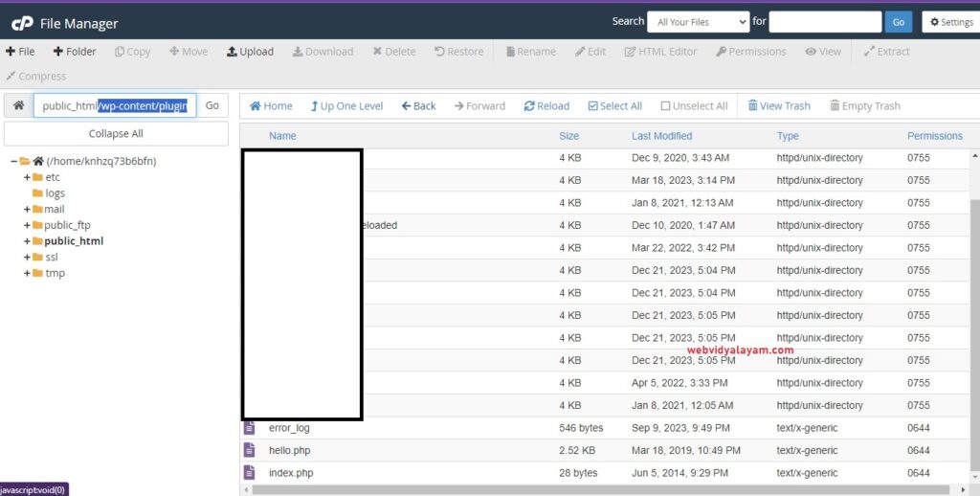Image resolution: width=980 pixels, height=496 pixels.
Task: Open View Trash
Action: pyautogui.click(x=778, y=106)
